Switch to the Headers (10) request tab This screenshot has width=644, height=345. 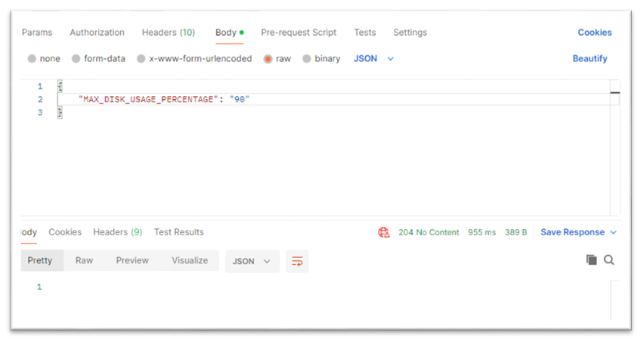click(x=168, y=33)
